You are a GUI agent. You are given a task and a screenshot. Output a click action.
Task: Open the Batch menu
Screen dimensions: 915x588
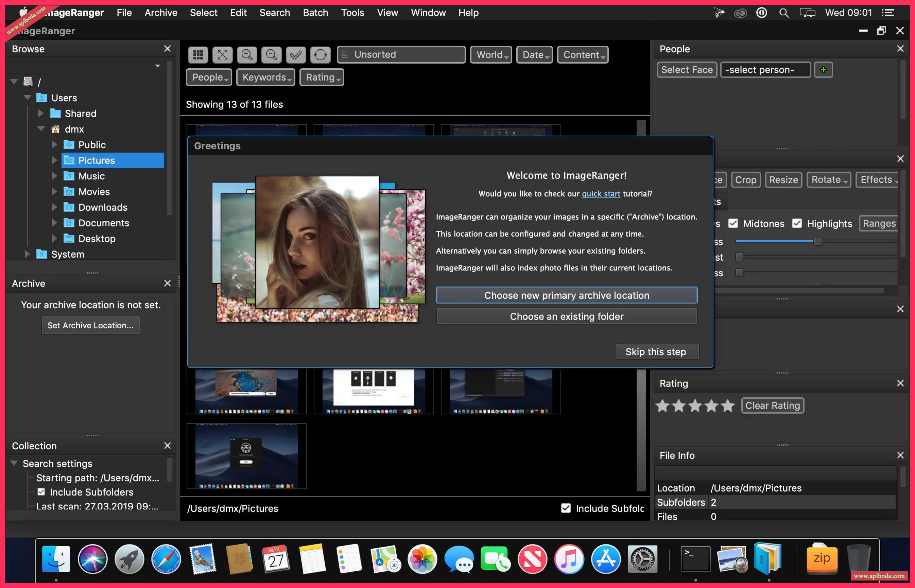(x=315, y=13)
